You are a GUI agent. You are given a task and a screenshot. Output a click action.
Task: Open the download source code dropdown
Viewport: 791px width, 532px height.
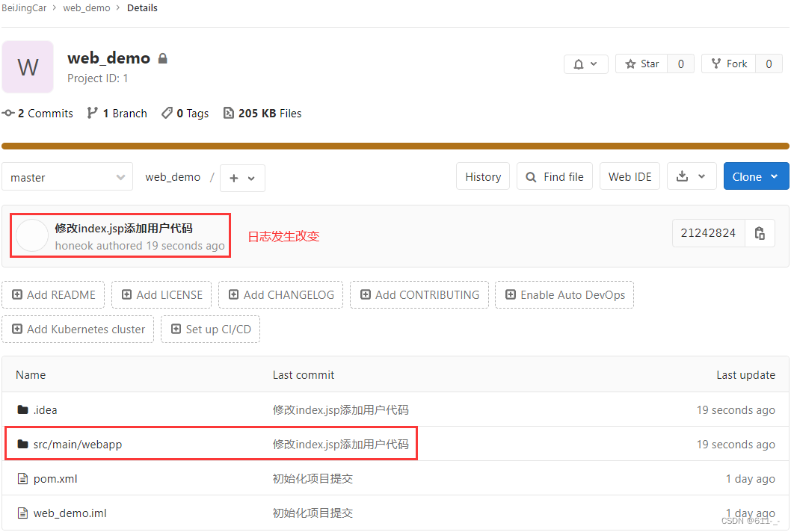(692, 176)
